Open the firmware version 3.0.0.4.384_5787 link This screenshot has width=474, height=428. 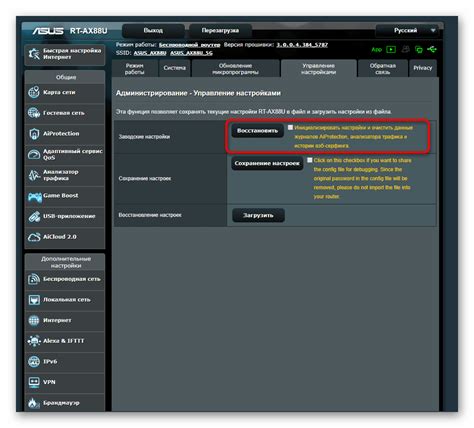[302, 45]
